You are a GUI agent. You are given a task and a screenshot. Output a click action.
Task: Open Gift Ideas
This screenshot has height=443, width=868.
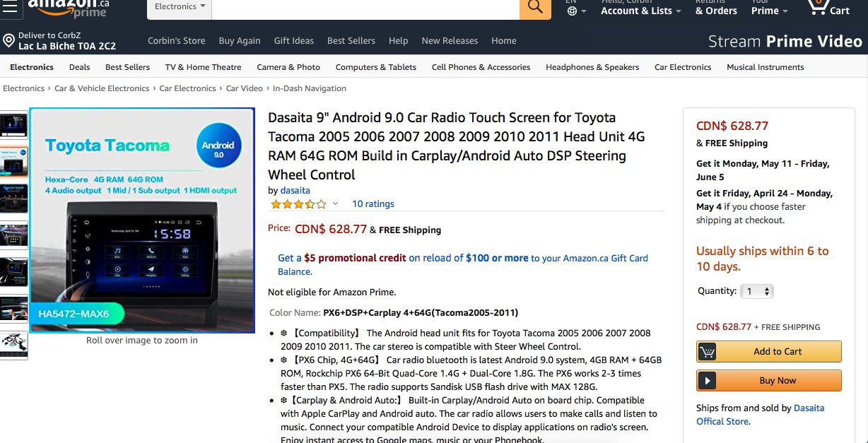[294, 41]
